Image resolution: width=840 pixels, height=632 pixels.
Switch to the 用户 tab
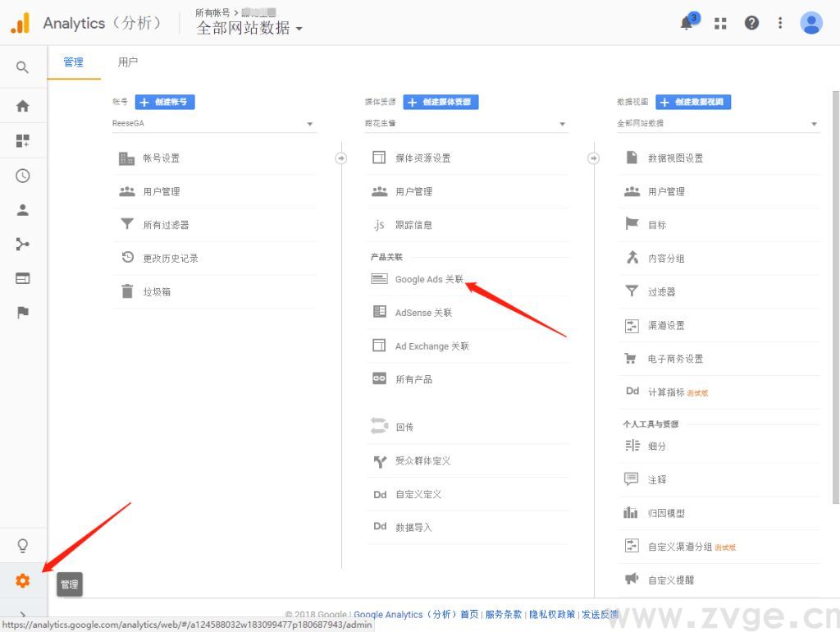coord(127,62)
